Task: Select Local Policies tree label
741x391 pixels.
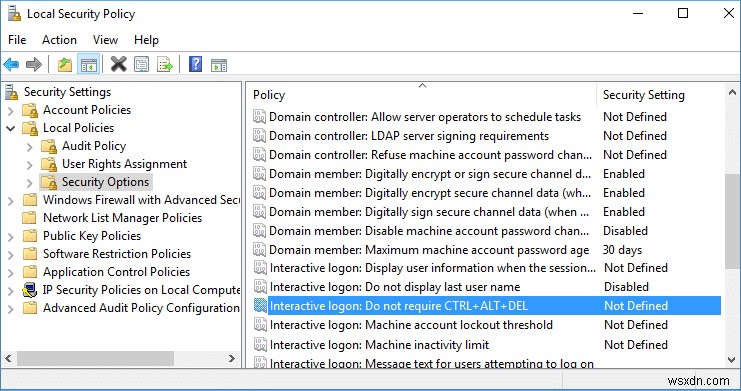Action: click(78, 128)
